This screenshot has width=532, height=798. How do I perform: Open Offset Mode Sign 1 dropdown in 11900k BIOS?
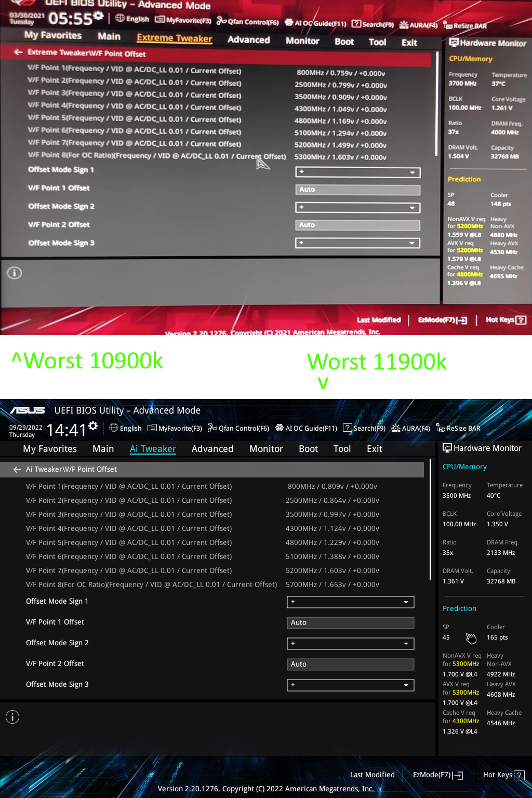[x=351, y=602]
